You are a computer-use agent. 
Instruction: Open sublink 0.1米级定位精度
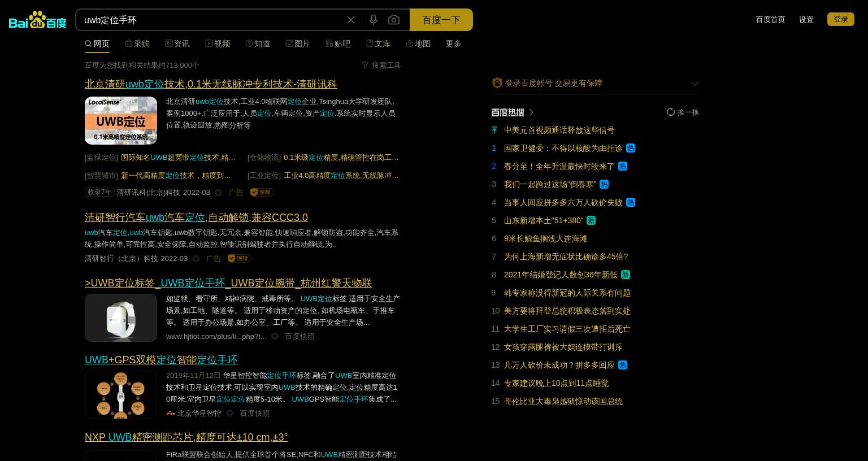341,158
